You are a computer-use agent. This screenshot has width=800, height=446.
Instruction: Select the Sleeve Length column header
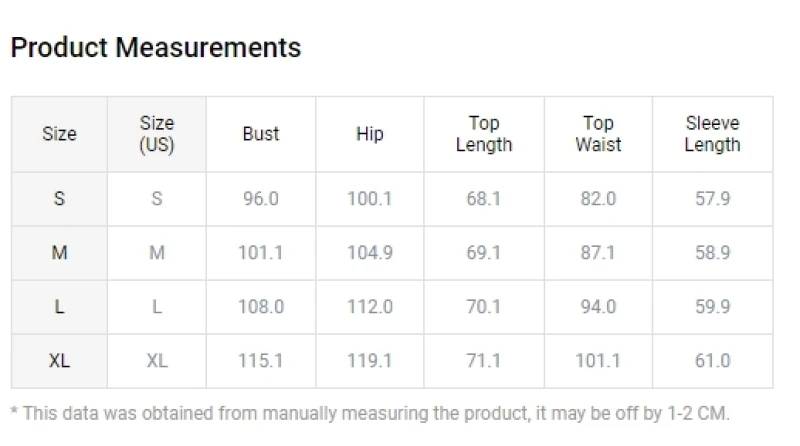pyautogui.click(x=712, y=134)
